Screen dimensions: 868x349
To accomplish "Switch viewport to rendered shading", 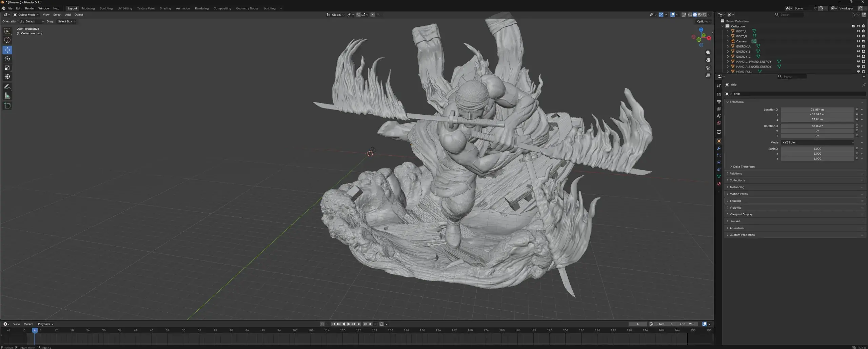I will [x=704, y=15].
